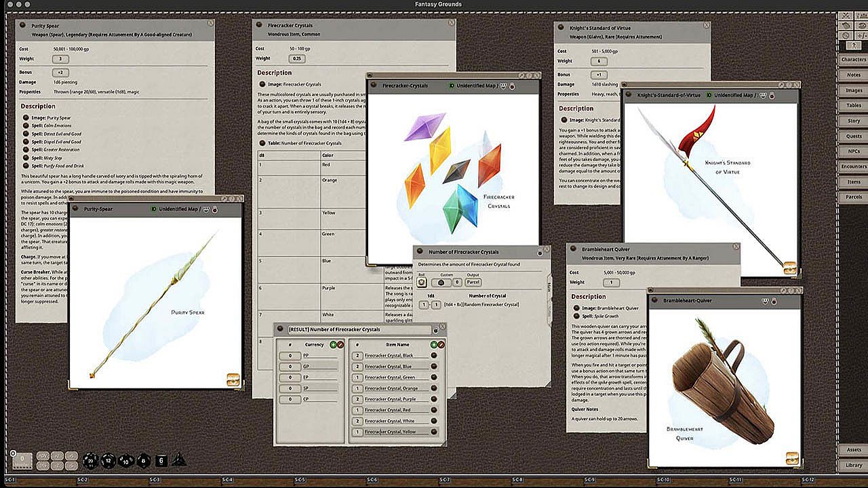This screenshot has width=868, height=488.
Task: Click the Purity Spear bonus field
Action: 61,73
